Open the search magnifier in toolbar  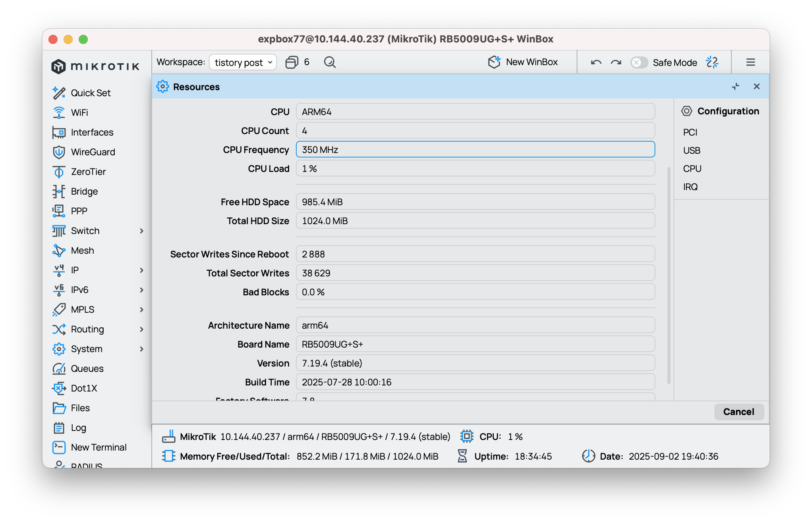(330, 62)
